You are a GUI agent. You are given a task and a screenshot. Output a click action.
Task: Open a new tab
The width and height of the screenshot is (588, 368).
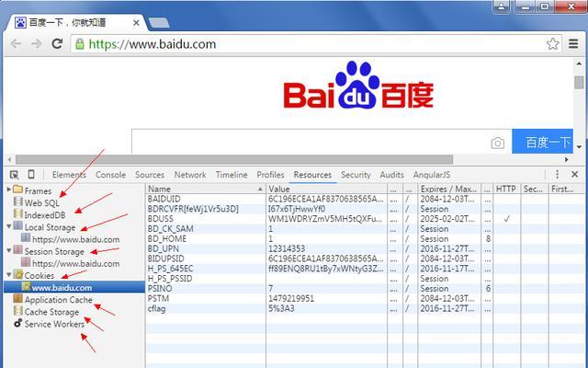click(x=159, y=23)
